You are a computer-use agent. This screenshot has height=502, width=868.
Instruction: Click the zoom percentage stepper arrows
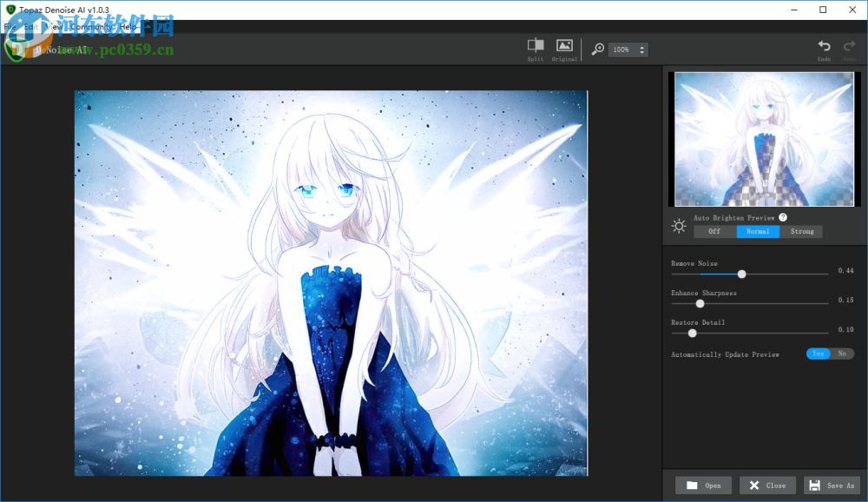[642, 50]
